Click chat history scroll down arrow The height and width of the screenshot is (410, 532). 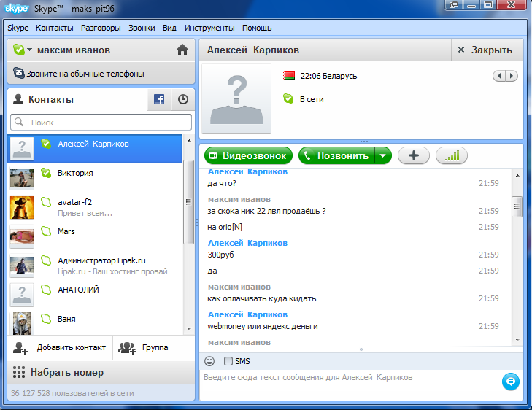(517, 339)
